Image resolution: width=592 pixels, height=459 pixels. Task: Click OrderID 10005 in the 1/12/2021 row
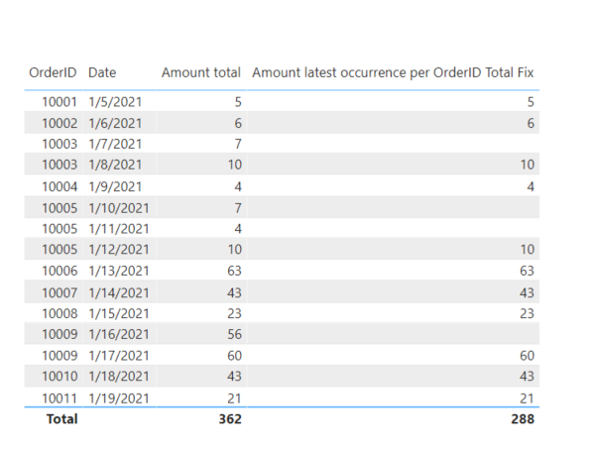(59, 249)
